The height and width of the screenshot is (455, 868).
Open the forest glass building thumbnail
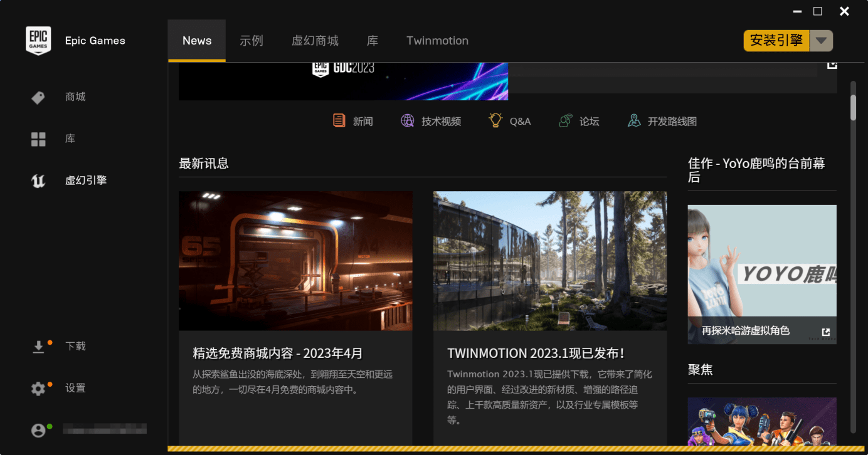(550, 261)
